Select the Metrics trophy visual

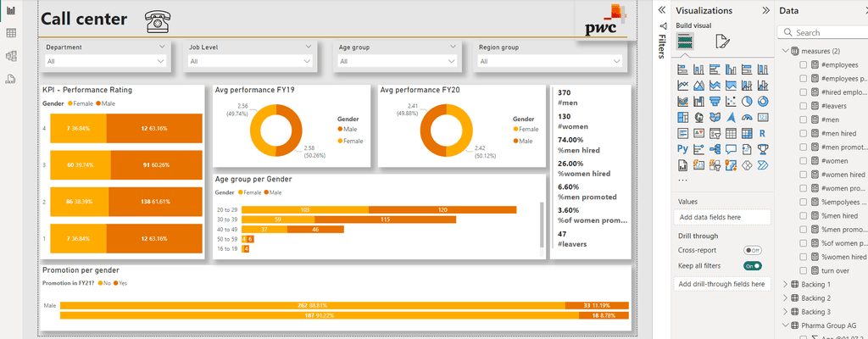point(763,149)
